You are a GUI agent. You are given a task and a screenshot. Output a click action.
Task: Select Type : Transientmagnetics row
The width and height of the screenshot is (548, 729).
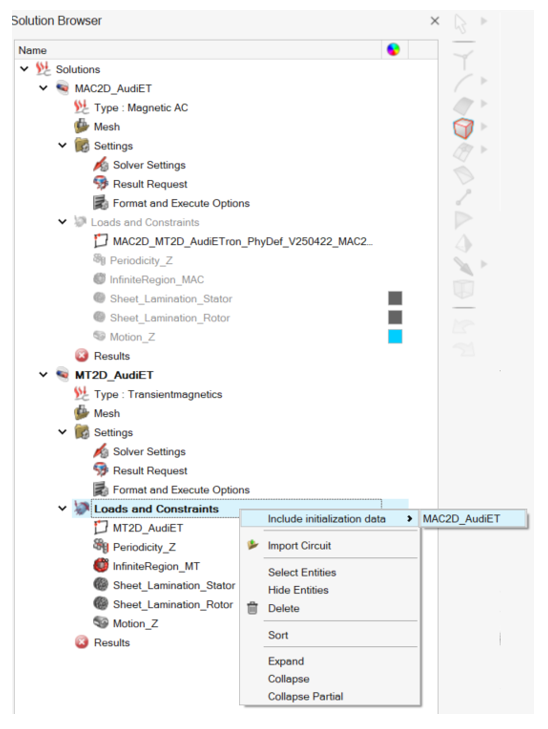[x=158, y=394]
